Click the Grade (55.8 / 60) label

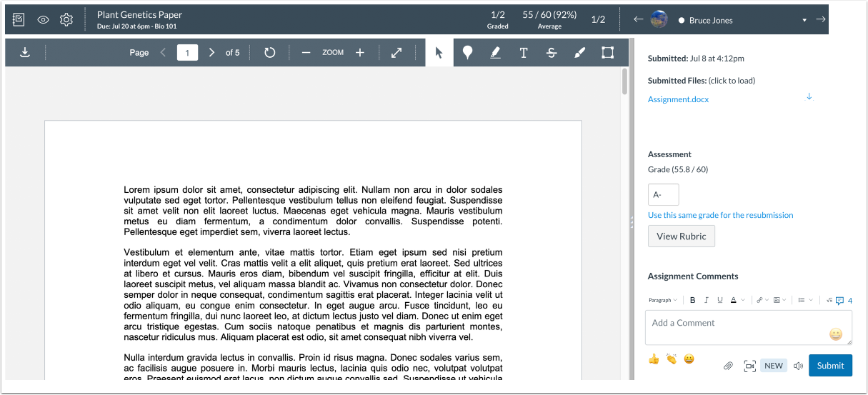pos(678,169)
